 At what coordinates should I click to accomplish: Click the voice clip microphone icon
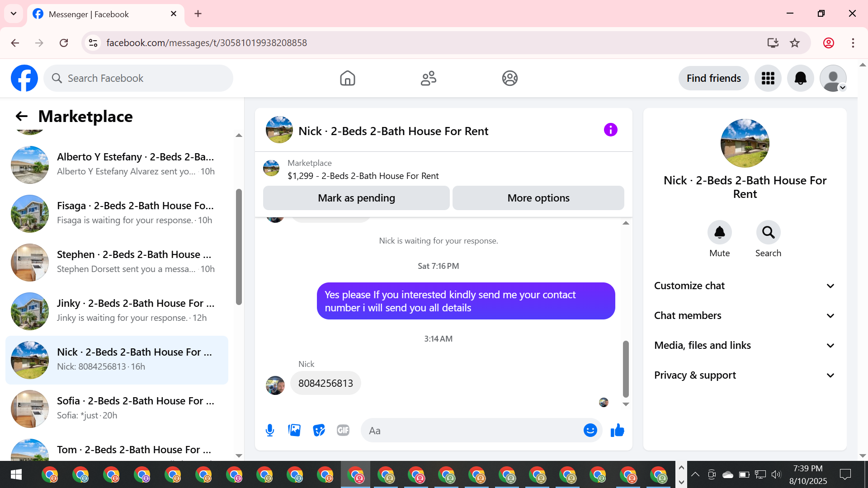point(270,430)
